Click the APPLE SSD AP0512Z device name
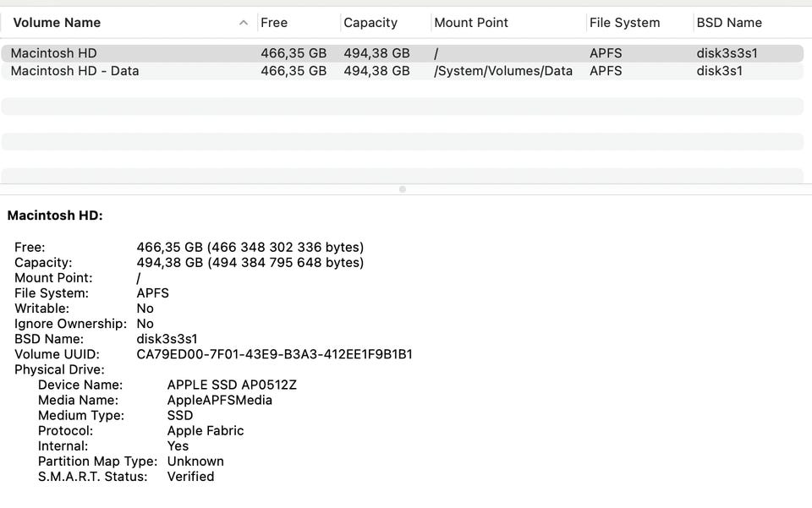The width and height of the screenshot is (812, 508). coord(232,385)
